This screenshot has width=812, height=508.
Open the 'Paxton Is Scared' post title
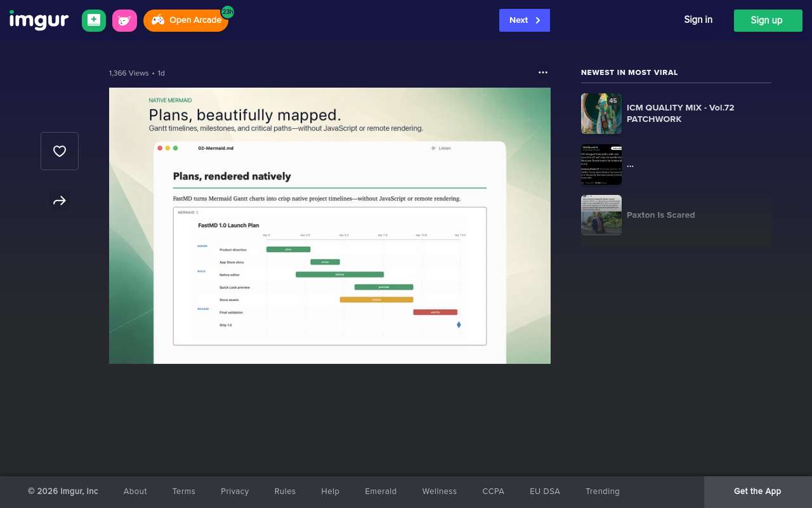pos(661,215)
